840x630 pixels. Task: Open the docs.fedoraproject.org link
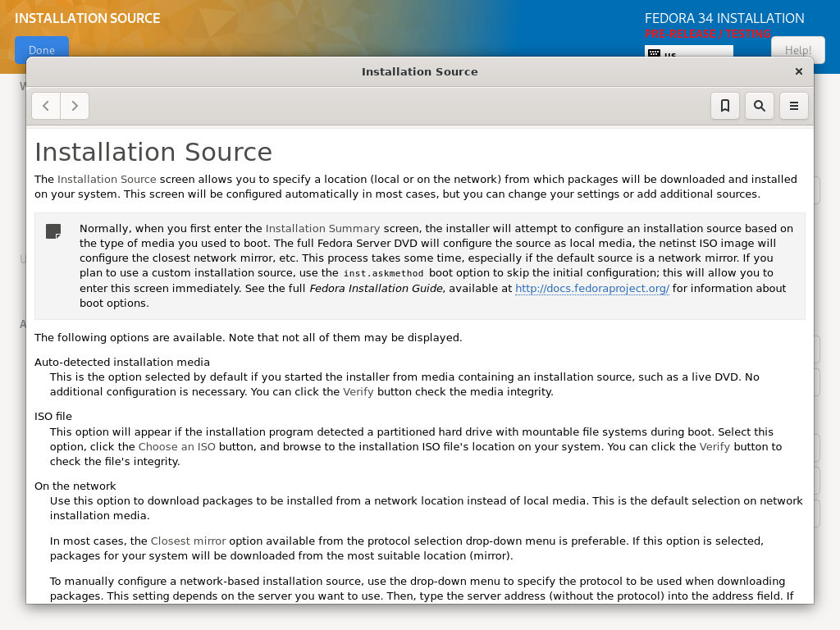[592, 288]
